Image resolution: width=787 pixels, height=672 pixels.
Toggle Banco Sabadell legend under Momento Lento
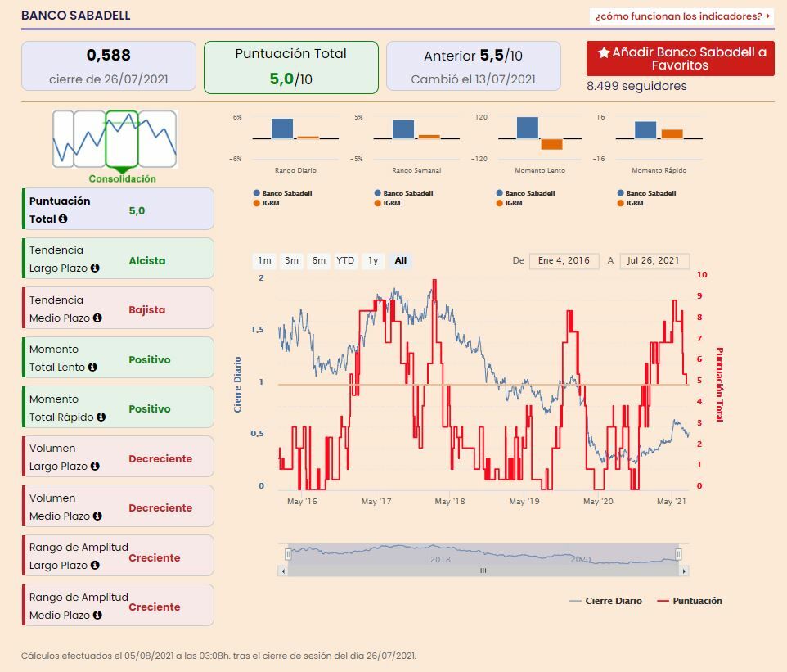coord(525,193)
